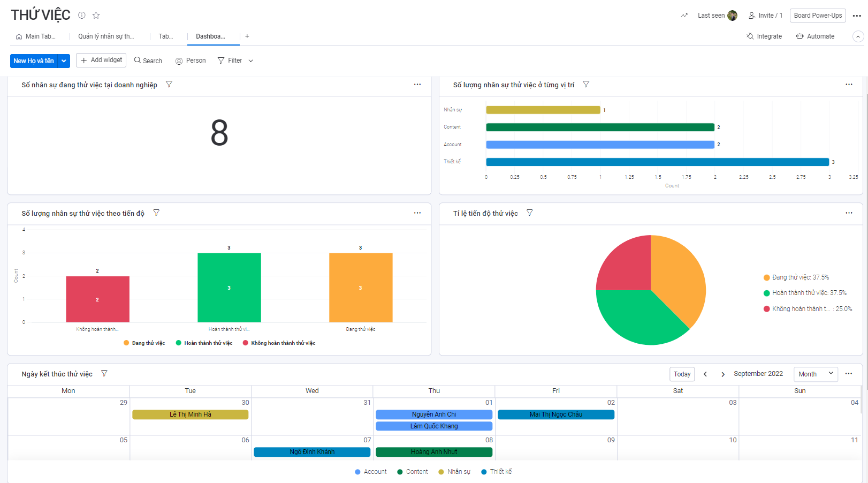The height and width of the screenshot is (483, 868).
Task: Open filter on Tỉ lệ tiến độ widget
Action: click(529, 213)
